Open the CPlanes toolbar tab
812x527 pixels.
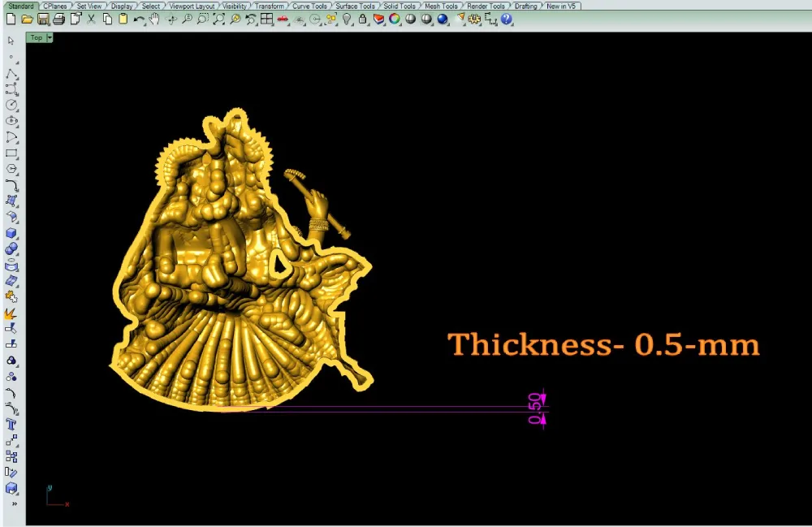point(55,6)
